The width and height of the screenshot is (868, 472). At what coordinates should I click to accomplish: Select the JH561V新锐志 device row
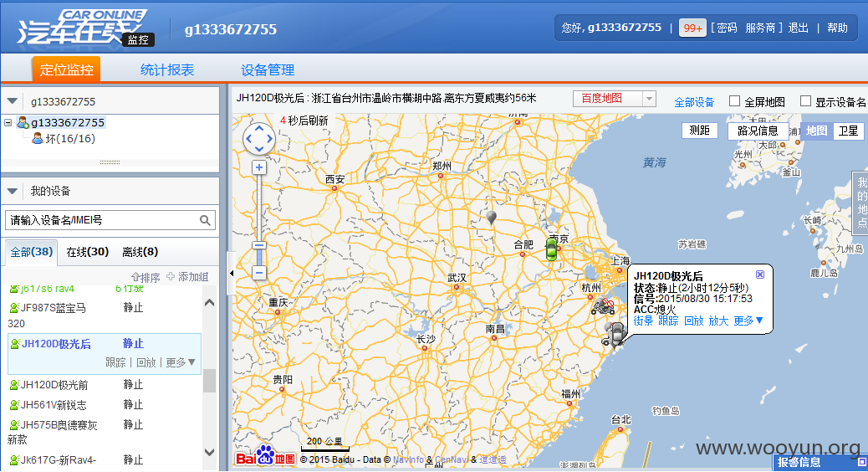pyautogui.click(x=104, y=405)
